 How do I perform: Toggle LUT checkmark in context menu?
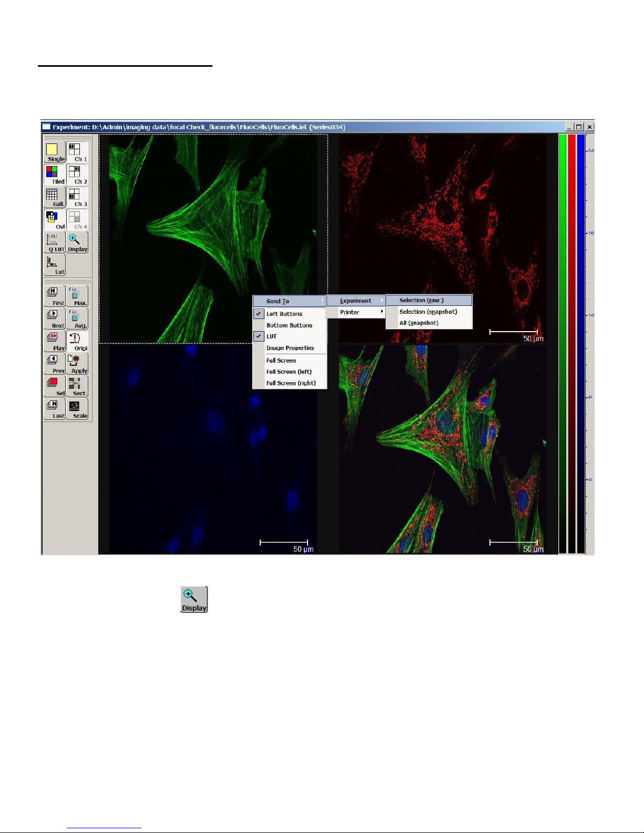(290, 336)
